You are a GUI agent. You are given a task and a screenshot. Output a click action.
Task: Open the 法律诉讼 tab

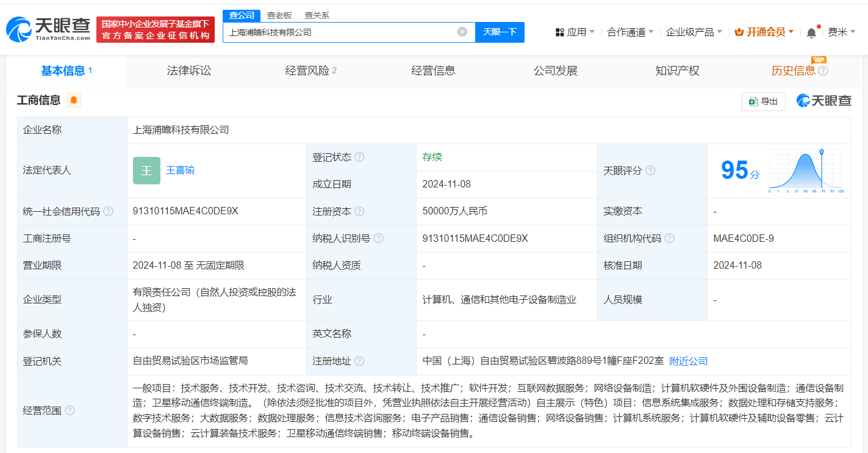(x=188, y=70)
